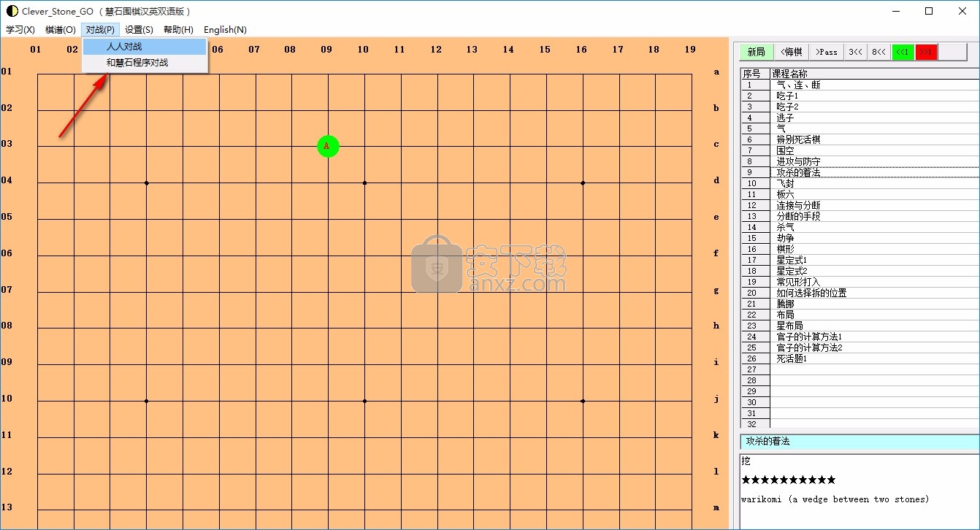
Task: Click the ten-star difficulty rating
Action: click(788, 480)
